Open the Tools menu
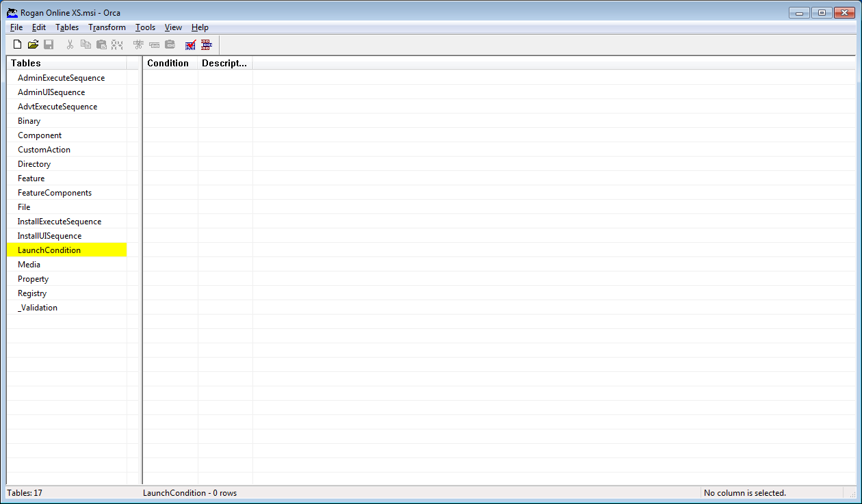 [145, 27]
